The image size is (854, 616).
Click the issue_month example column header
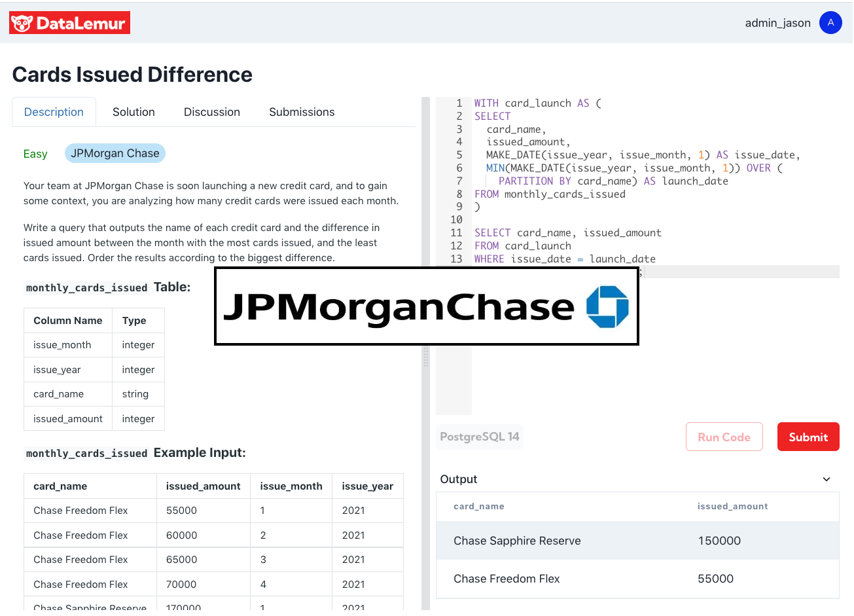(291, 486)
